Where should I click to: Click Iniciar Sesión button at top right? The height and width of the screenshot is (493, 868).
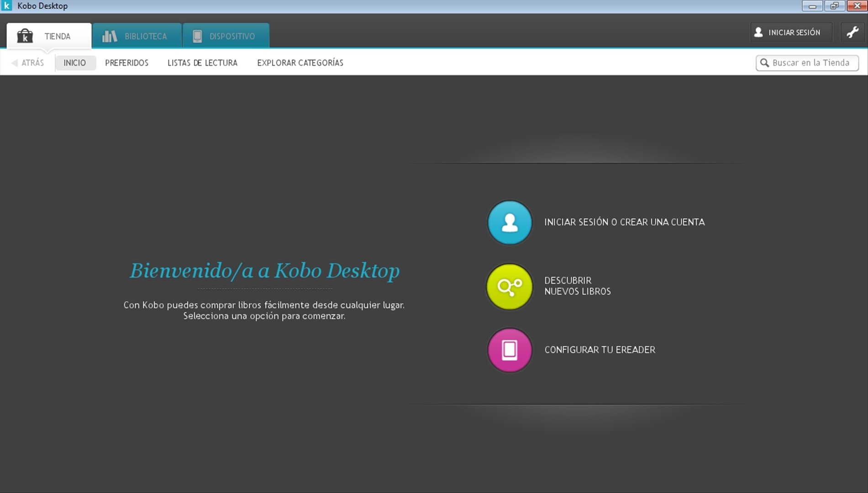(791, 32)
